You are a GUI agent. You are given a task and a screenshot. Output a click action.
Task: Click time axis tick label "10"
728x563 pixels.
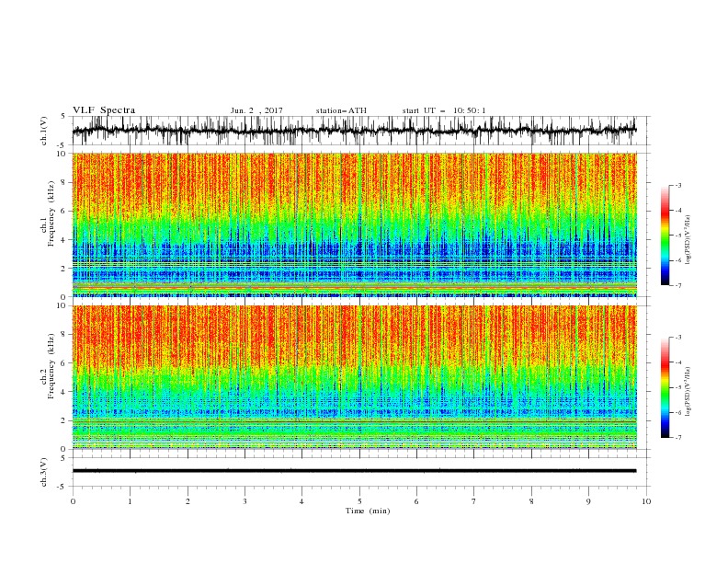coord(646,501)
